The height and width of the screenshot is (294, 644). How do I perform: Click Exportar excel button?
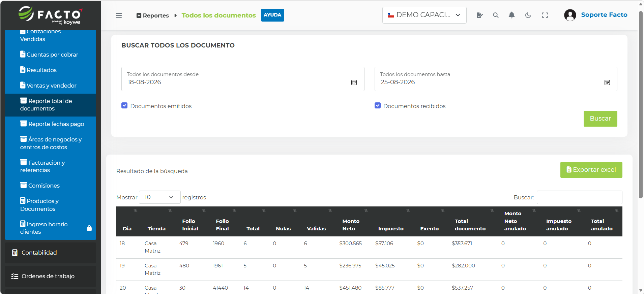click(x=591, y=170)
